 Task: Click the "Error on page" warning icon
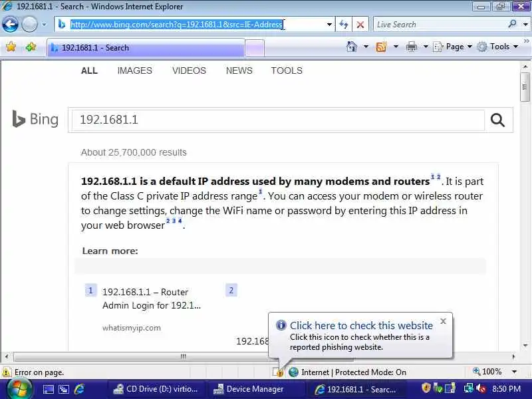tap(6, 372)
